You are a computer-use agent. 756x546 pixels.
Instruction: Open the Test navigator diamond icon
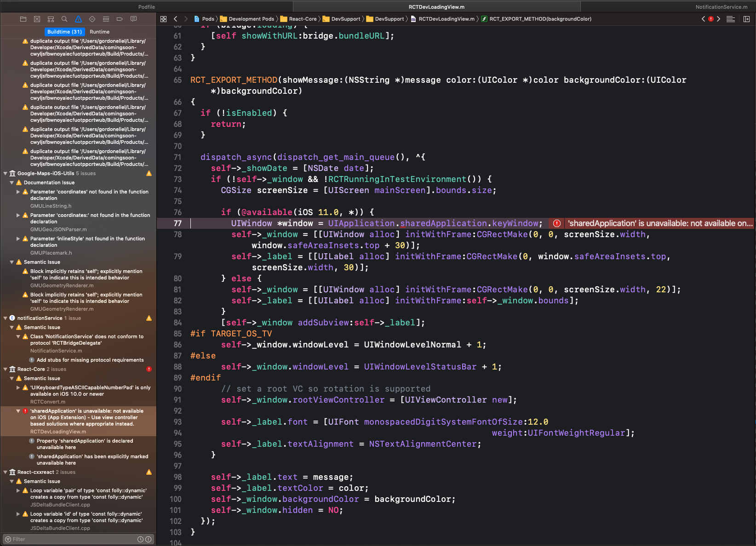click(x=92, y=19)
